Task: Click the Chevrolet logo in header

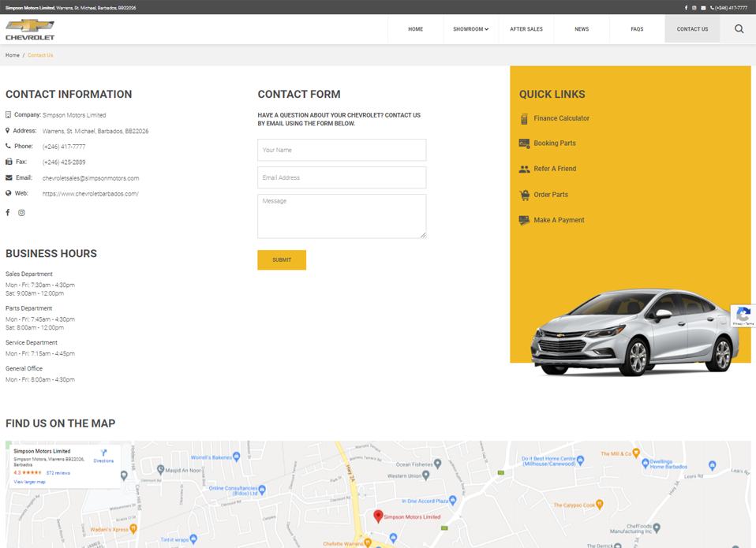Action: [30, 30]
